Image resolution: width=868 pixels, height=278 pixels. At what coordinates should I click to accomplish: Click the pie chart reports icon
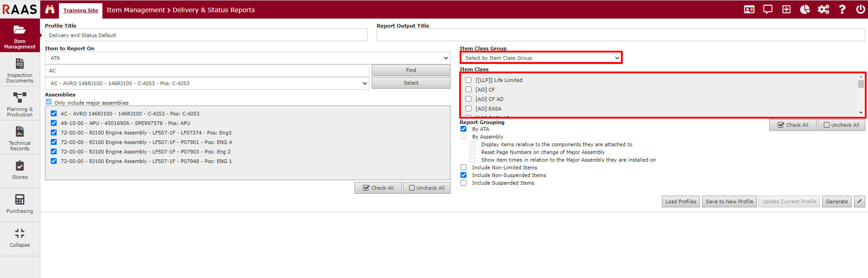coord(805,10)
